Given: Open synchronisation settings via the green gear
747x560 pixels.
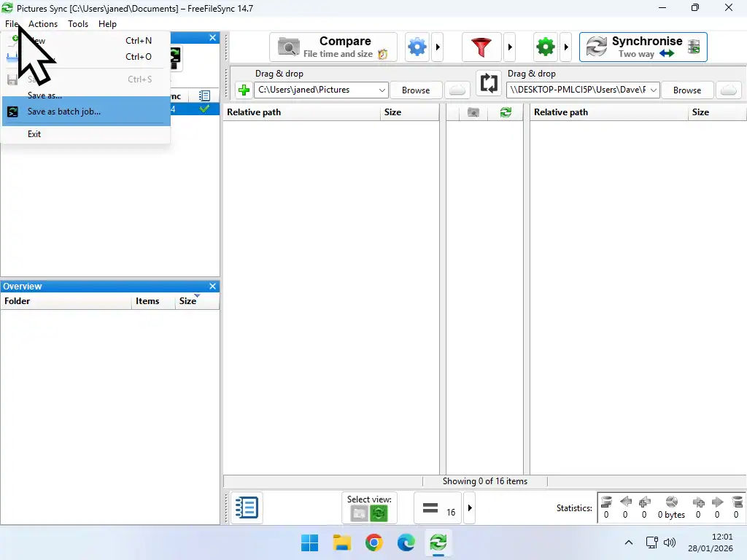Looking at the screenshot, I should pos(545,46).
